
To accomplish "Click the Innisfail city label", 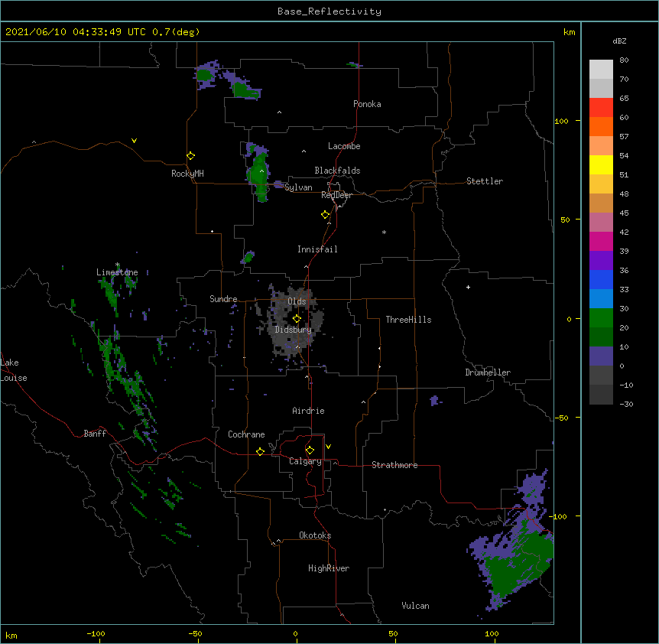I will 317,249.
